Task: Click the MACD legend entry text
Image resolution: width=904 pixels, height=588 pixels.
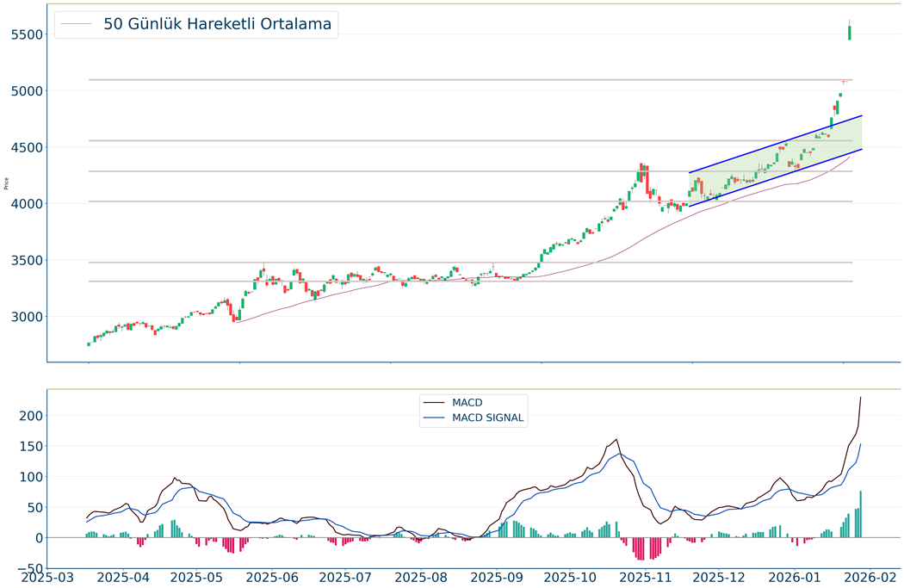Action: (469, 402)
